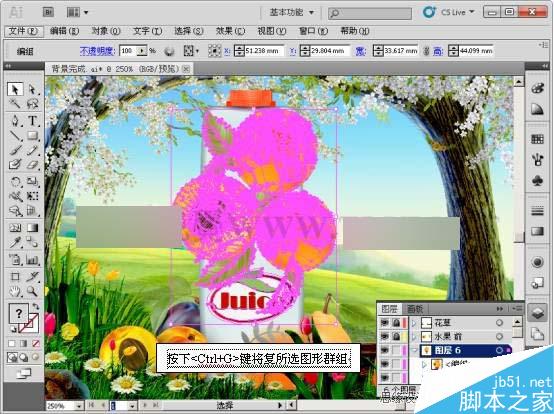Select the Blob Brush tool

(15, 165)
